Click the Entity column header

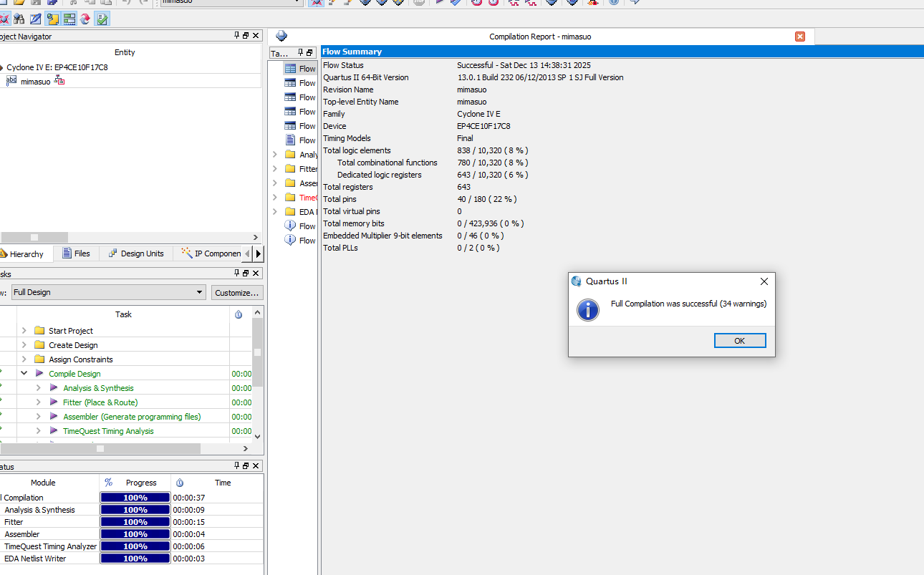(125, 52)
